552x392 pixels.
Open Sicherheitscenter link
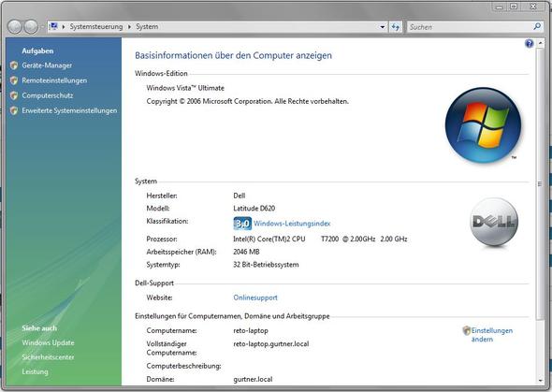48,357
